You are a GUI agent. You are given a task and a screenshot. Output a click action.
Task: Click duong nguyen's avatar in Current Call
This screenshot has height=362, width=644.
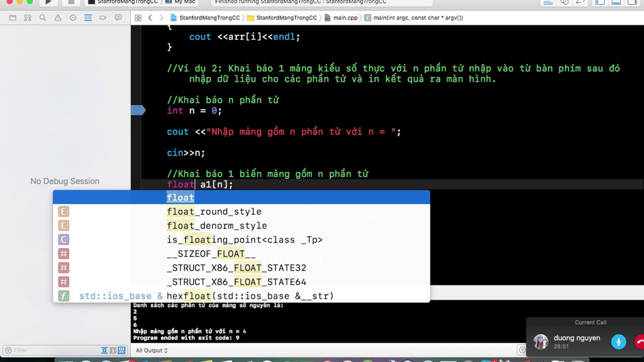click(x=540, y=342)
